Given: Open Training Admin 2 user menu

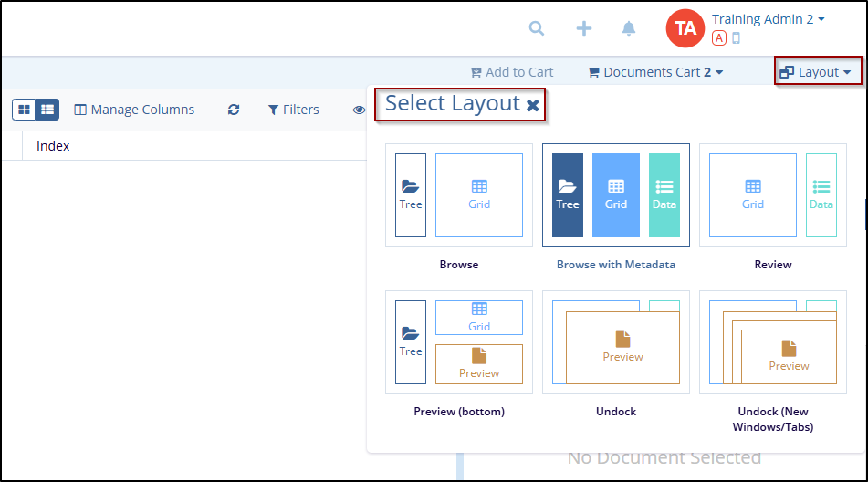Looking at the screenshot, I should [x=768, y=19].
